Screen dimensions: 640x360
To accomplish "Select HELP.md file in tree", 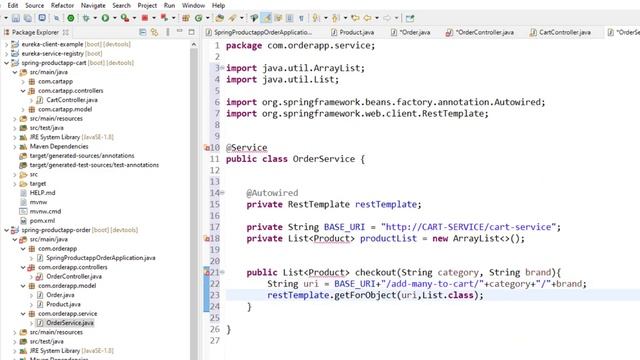I will pos(42,193).
